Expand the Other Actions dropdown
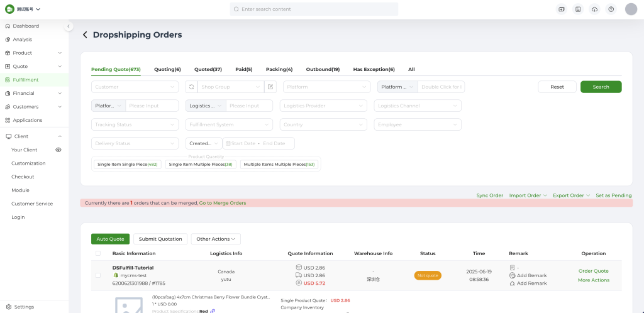The width and height of the screenshot is (644, 313). pos(216,239)
